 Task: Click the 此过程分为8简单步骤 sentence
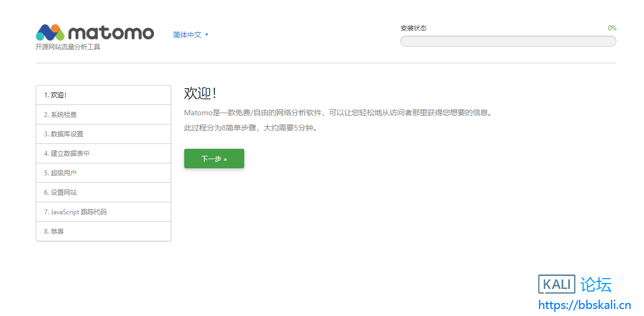click(251, 128)
